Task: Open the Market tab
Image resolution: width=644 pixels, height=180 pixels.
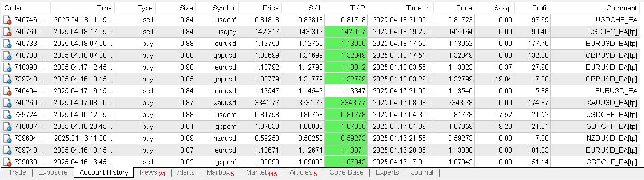Action: point(261,173)
